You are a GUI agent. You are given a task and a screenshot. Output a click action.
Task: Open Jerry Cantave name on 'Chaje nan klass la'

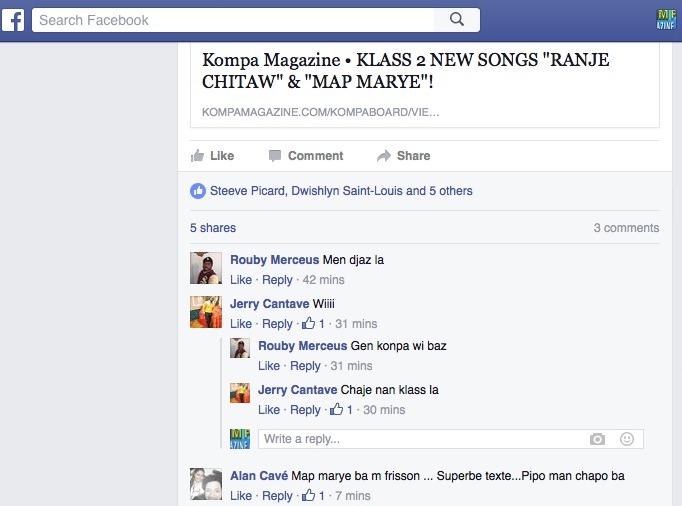tap(298, 390)
